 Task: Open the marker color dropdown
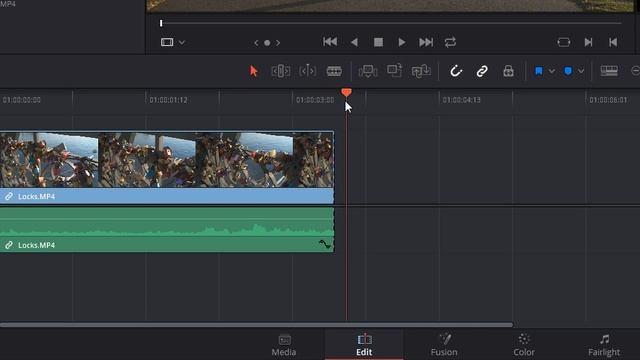(x=581, y=71)
